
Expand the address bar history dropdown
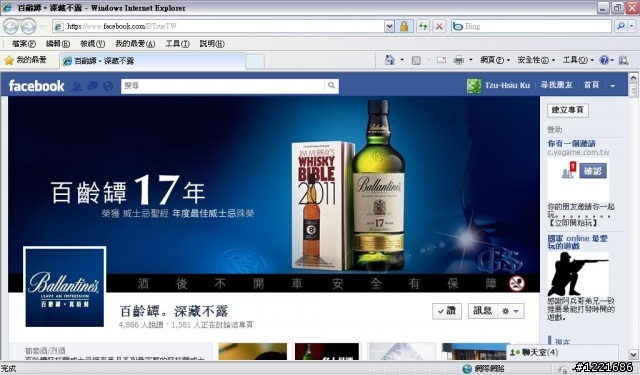coord(389,27)
